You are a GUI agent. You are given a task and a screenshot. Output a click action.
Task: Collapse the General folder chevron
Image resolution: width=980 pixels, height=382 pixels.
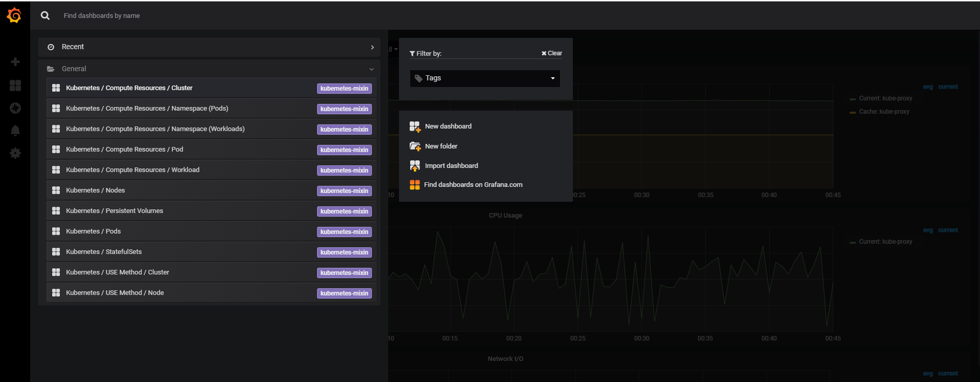coord(371,69)
